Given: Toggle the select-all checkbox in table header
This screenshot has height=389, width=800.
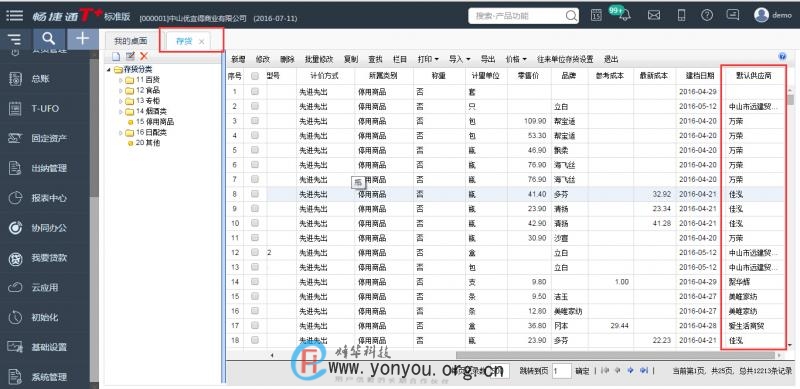Looking at the screenshot, I should 255,76.
